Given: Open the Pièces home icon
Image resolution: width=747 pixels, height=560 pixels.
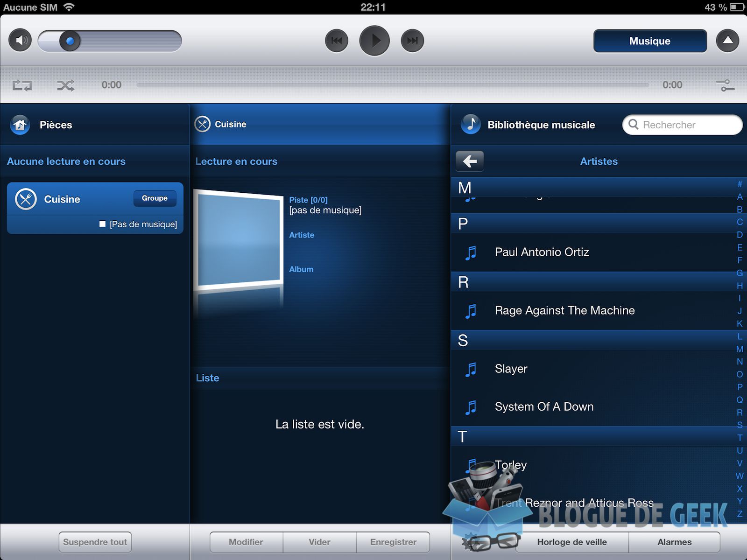Looking at the screenshot, I should click(x=20, y=125).
